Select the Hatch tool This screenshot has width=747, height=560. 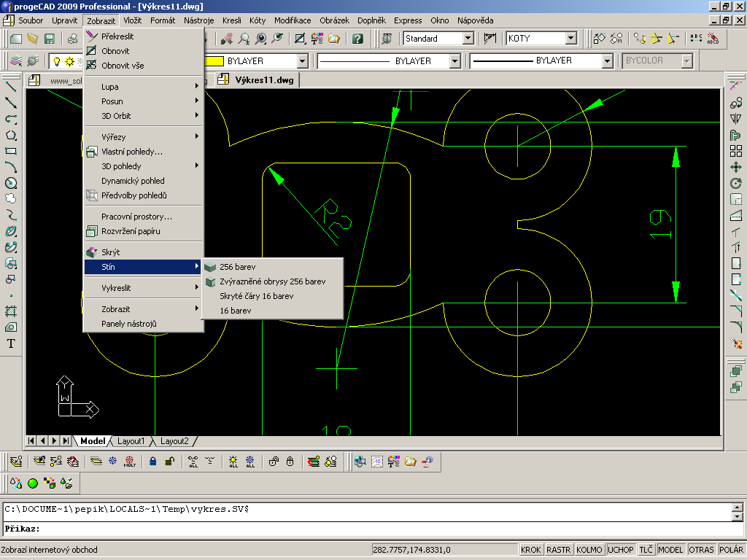[x=11, y=311]
